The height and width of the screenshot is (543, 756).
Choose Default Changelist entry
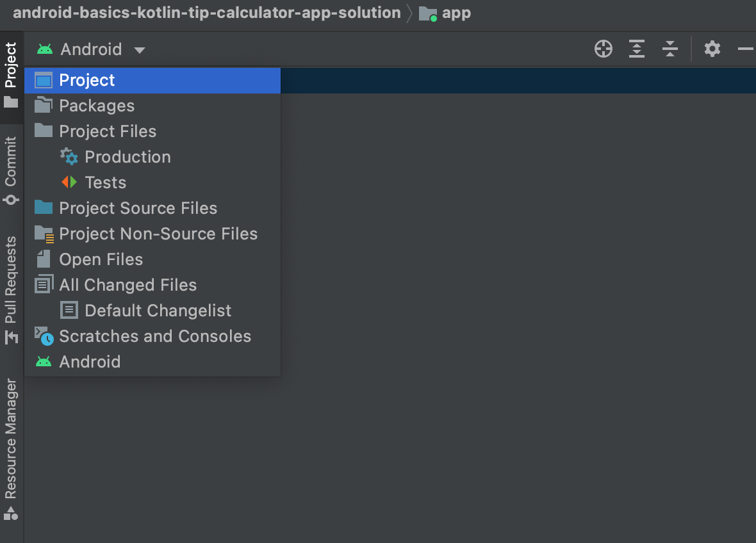tap(152, 311)
